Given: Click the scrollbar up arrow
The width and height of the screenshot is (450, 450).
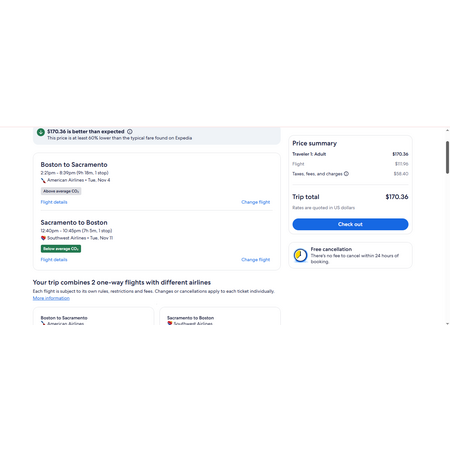Looking at the screenshot, I should (x=447, y=130).
